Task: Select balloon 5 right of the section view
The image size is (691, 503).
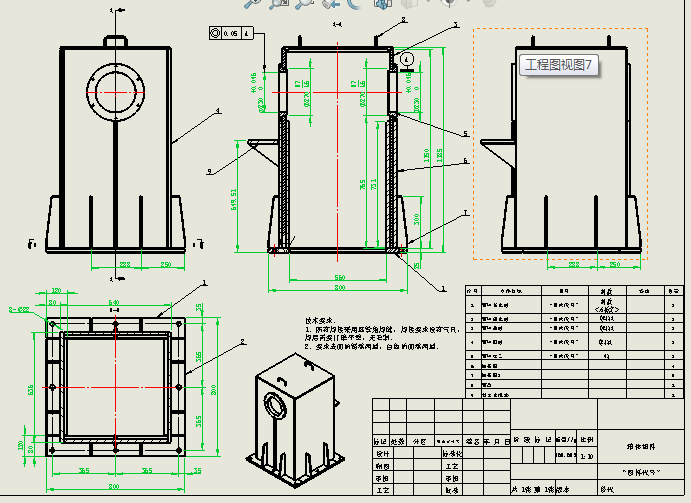Action: point(465,134)
